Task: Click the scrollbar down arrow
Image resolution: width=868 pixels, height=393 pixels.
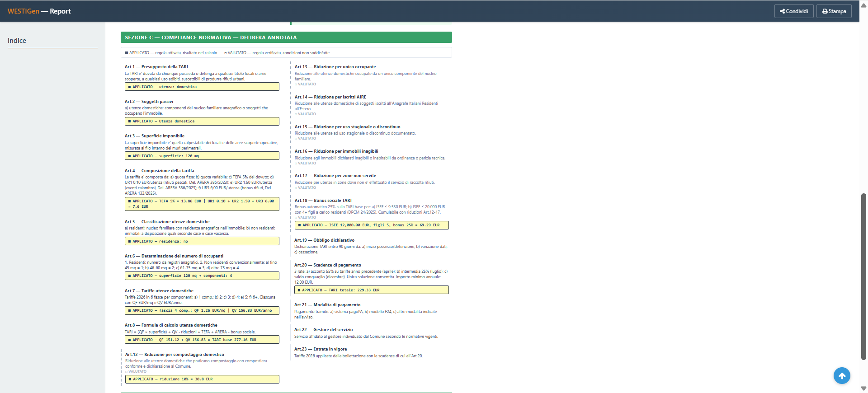Action: (863, 388)
